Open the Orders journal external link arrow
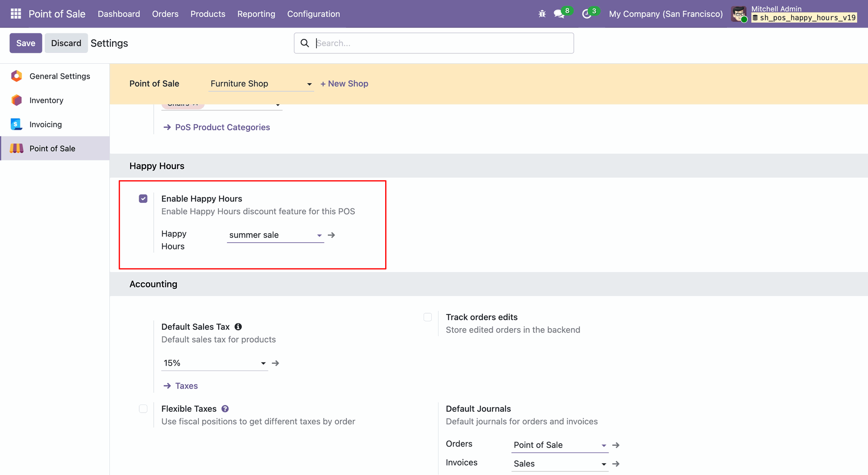 [x=616, y=445]
